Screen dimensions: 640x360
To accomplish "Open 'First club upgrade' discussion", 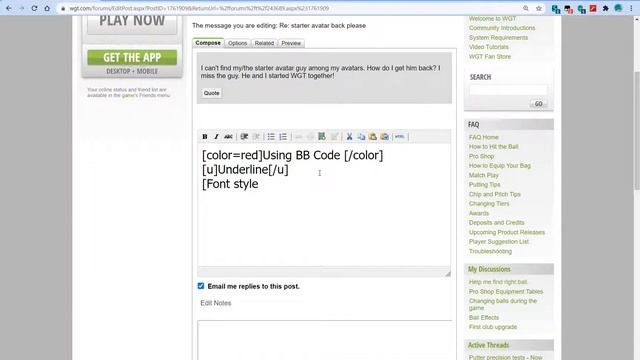I will click(x=493, y=327).
